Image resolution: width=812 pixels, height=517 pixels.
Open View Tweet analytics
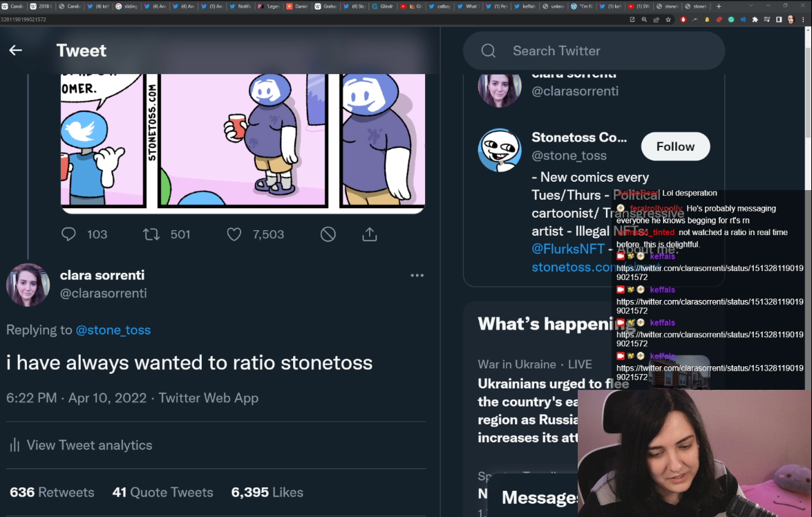[89, 445]
